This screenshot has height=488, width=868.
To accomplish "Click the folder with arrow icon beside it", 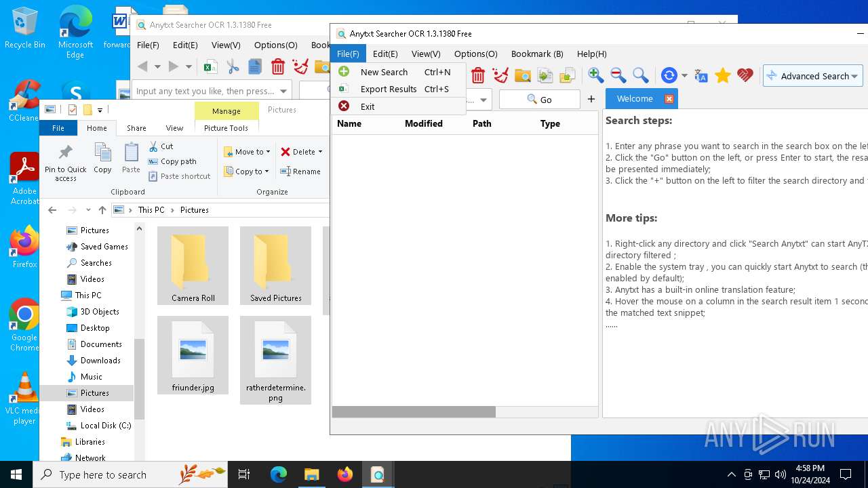I will 567,75.
